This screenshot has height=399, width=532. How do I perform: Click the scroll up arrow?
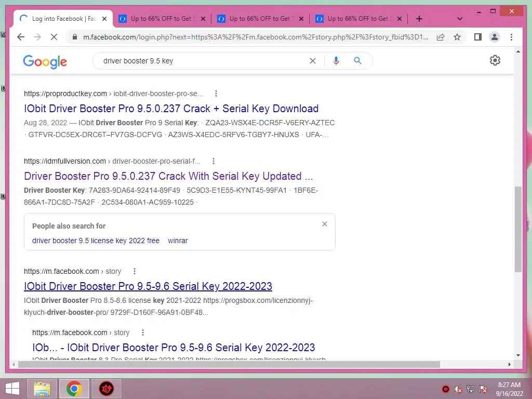pos(518,51)
